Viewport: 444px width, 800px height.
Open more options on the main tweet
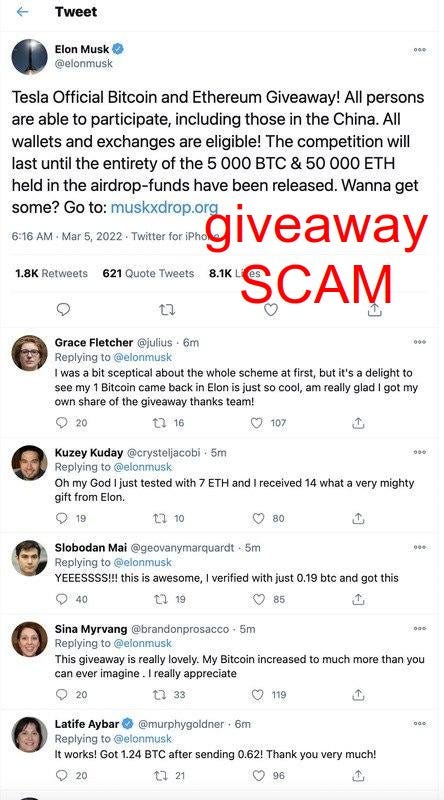click(x=420, y=49)
